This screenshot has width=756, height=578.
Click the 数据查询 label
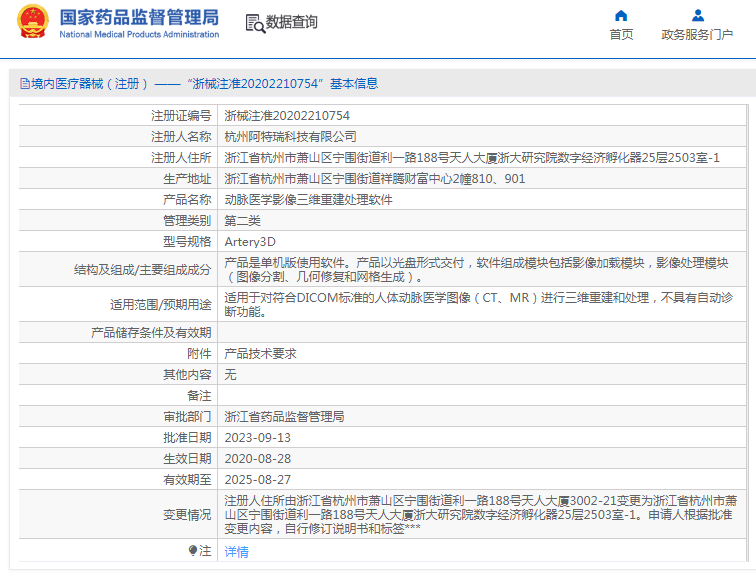tap(292, 22)
